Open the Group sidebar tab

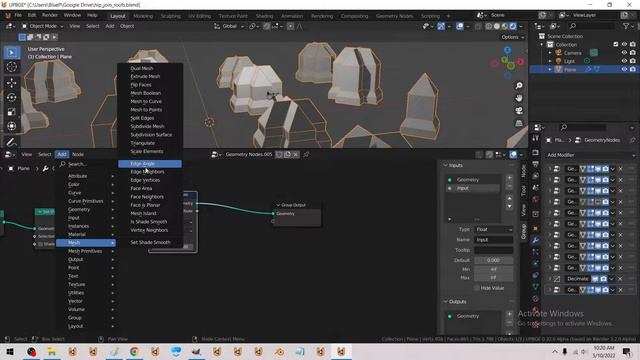tap(524, 231)
